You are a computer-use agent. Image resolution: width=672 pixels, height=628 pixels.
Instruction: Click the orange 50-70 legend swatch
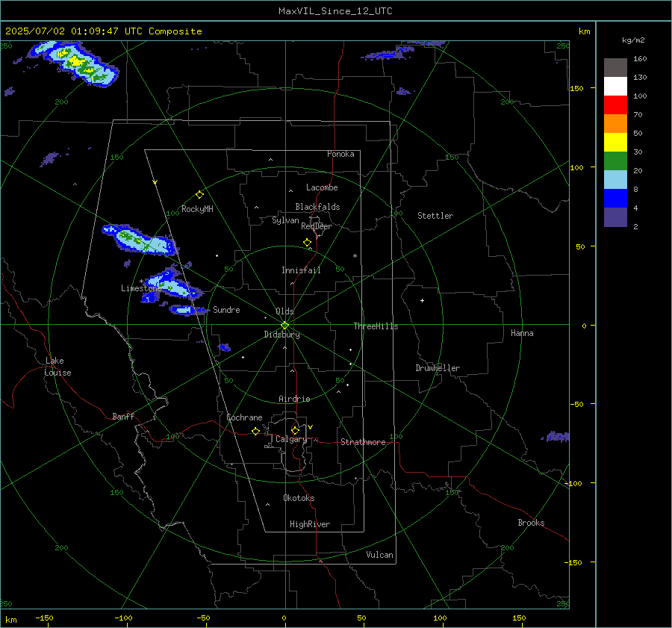(615, 123)
